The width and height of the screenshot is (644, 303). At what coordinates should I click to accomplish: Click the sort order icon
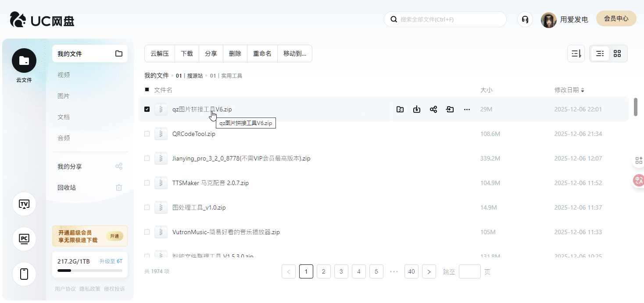pyautogui.click(x=576, y=53)
